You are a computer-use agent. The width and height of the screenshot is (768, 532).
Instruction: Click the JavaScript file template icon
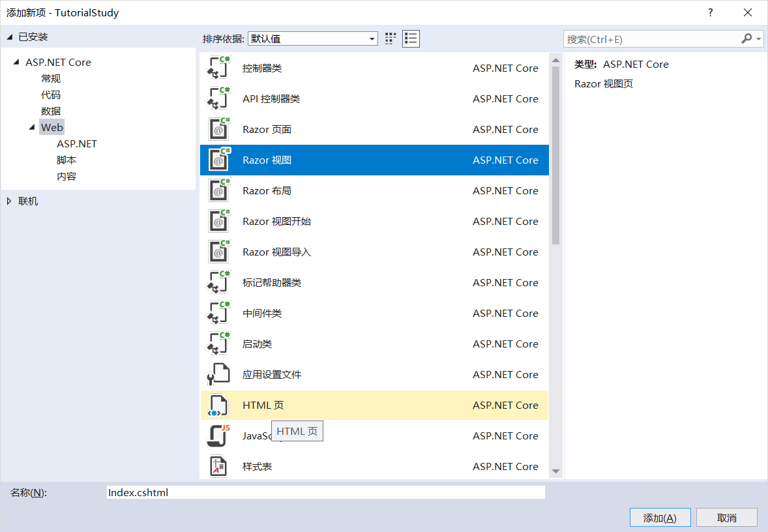(218, 436)
